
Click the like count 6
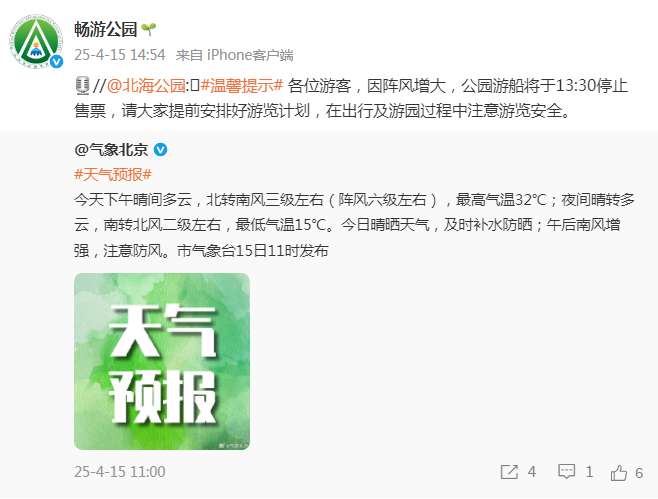coord(639,473)
